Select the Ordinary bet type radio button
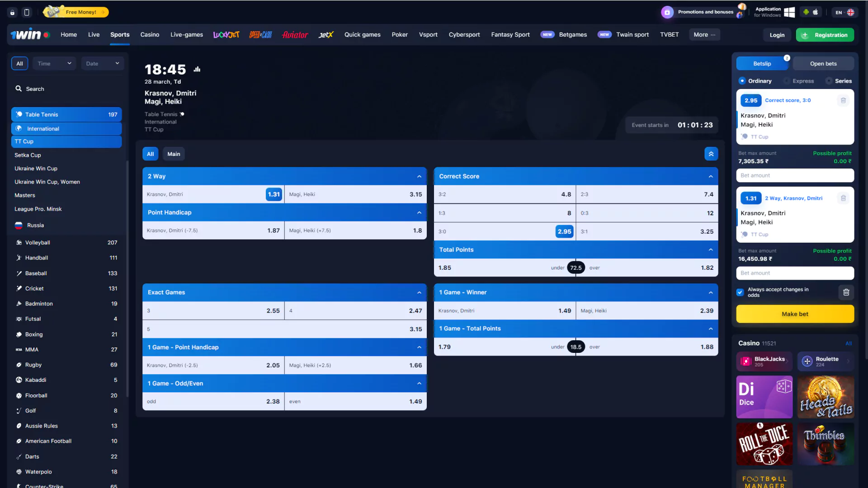Screen dimensions: 868x488 [743, 80]
